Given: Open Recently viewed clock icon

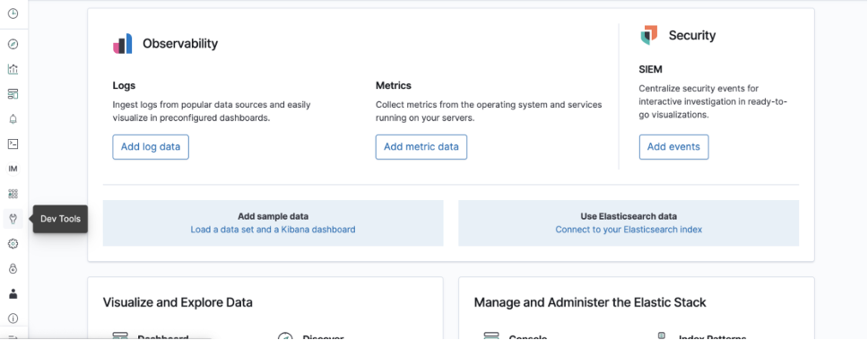Looking at the screenshot, I should tap(13, 13).
